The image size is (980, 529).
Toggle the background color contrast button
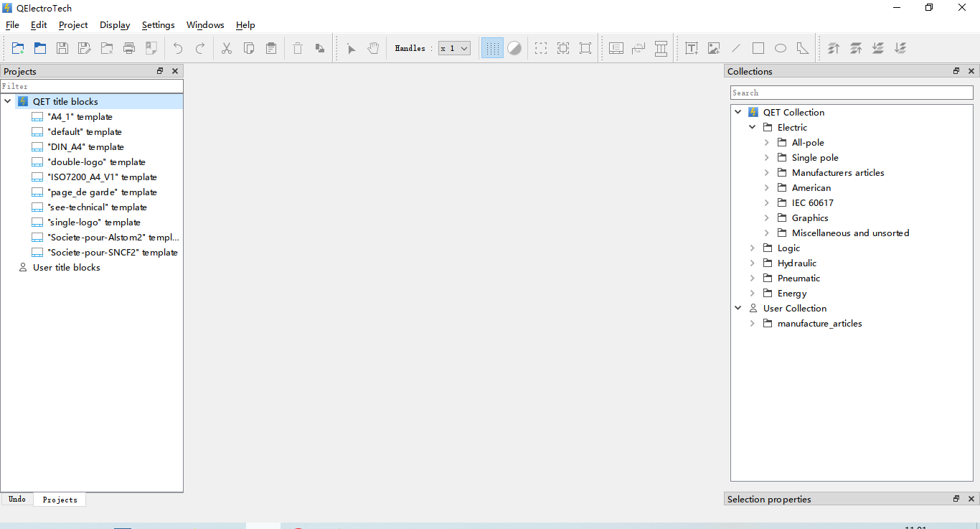(x=514, y=48)
